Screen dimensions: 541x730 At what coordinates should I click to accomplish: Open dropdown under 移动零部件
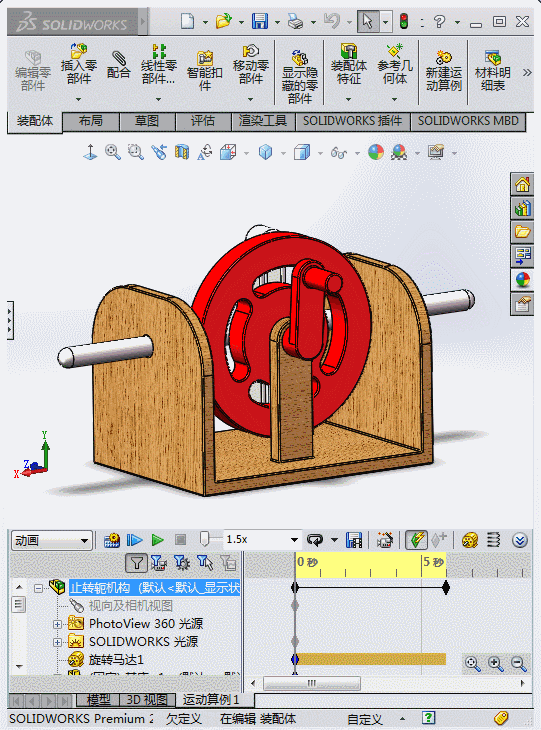coord(250,99)
